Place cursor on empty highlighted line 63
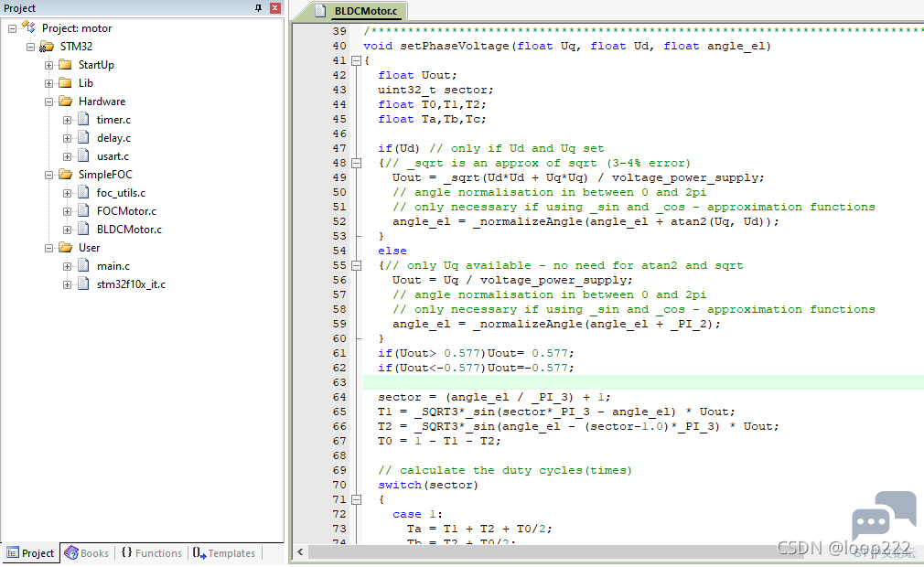The height and width of the screenshot is (567, 924). 643,382
